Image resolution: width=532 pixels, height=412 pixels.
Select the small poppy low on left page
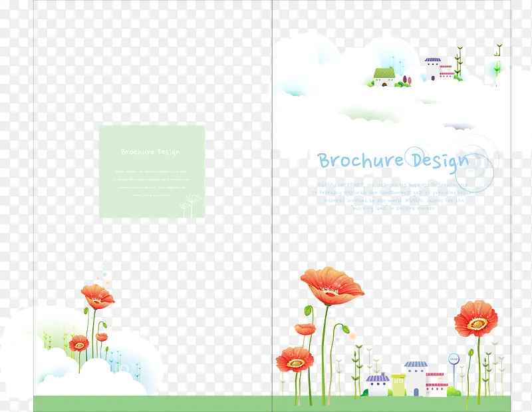78,343
